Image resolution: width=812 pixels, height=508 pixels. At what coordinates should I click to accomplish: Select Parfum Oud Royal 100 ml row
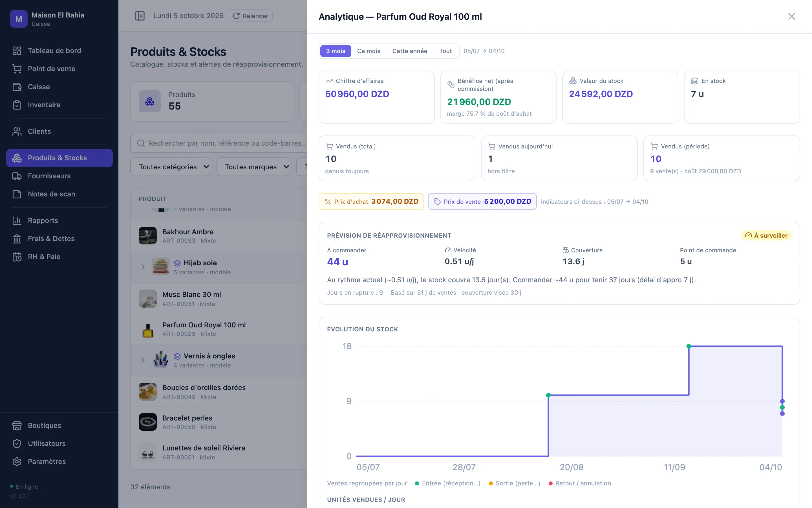point(219,329)
